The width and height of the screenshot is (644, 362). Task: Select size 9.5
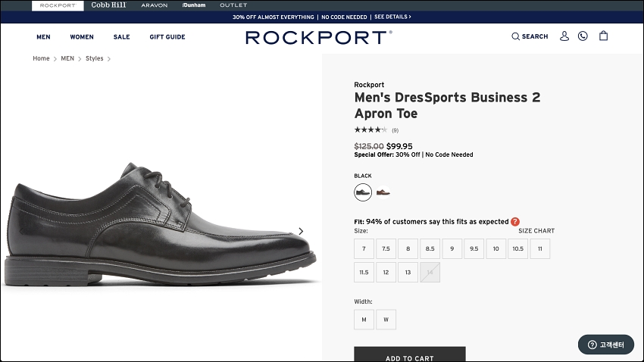click(x=474, y=248)
